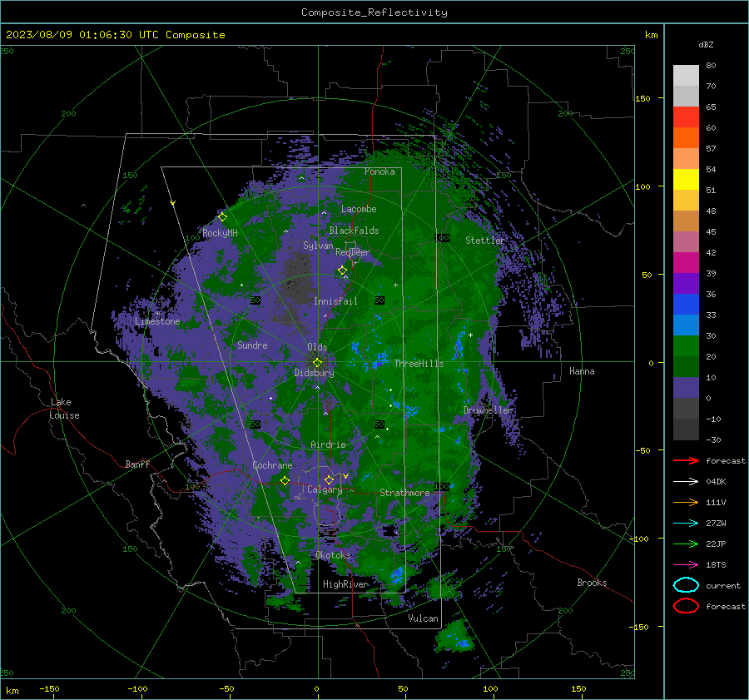Click the cyan current ellipse icon

[686, 585]
